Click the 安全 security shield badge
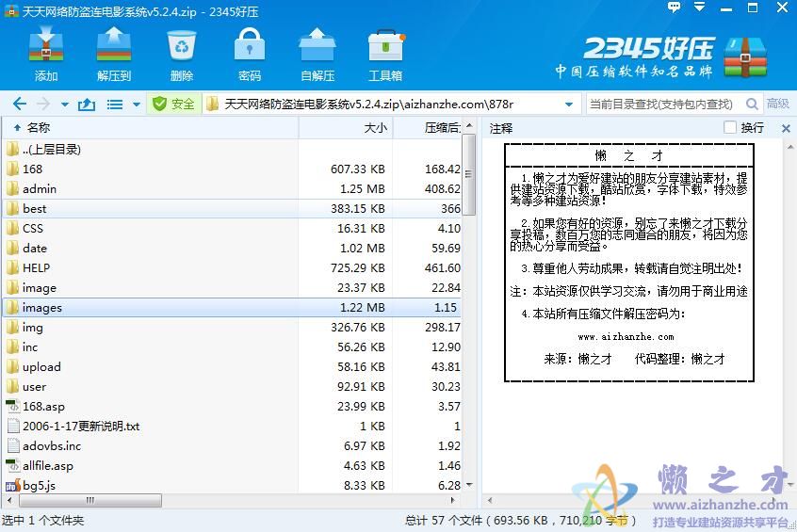797x532 pixels. (x=173, y=105)
